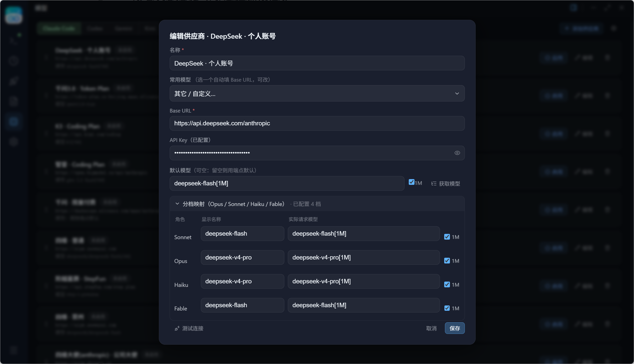Click the '显示名称' column header

(211, 219)
